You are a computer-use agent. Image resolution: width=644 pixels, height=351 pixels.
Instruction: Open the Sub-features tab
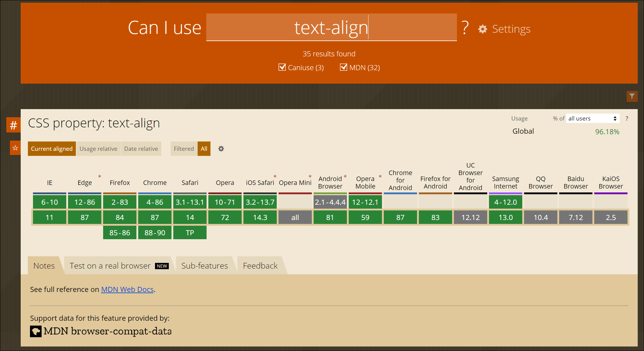[204, 266]
